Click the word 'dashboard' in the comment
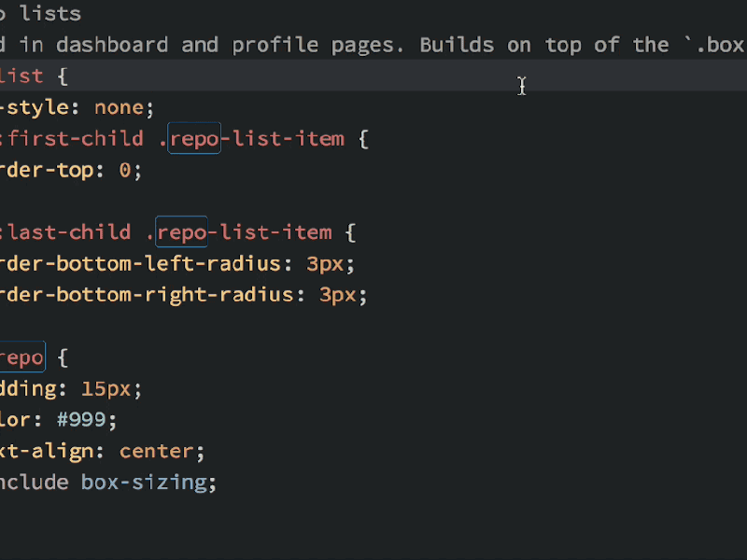Image resolution: width=747 pixels, height=560 pixels. [112, 45]
